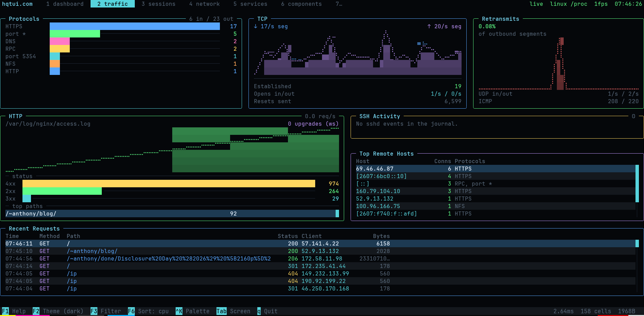Click the 1fps refresh rate
This screenshot has height=316, width=644.
601,4
